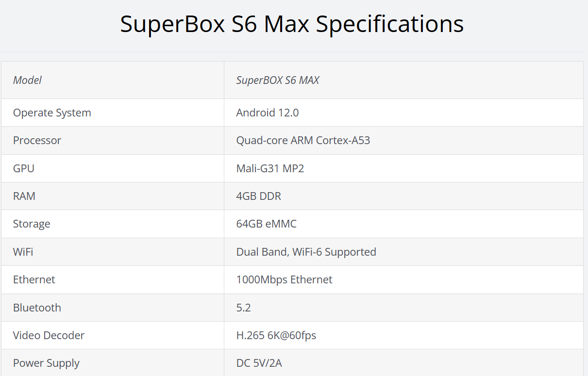The image size is (588, 376).
Task: Select the SuperBOX S6 MAX value
Action: 278,80
